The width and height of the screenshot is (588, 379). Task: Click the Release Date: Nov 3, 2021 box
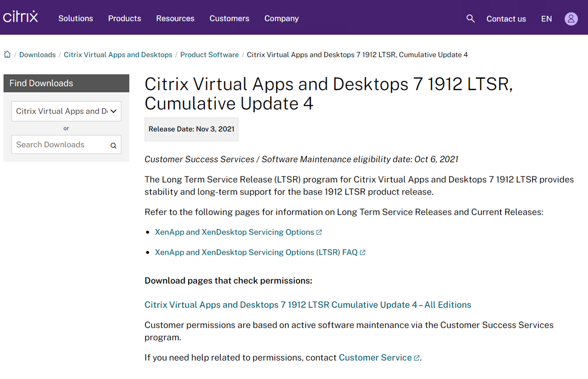point(191,129)
